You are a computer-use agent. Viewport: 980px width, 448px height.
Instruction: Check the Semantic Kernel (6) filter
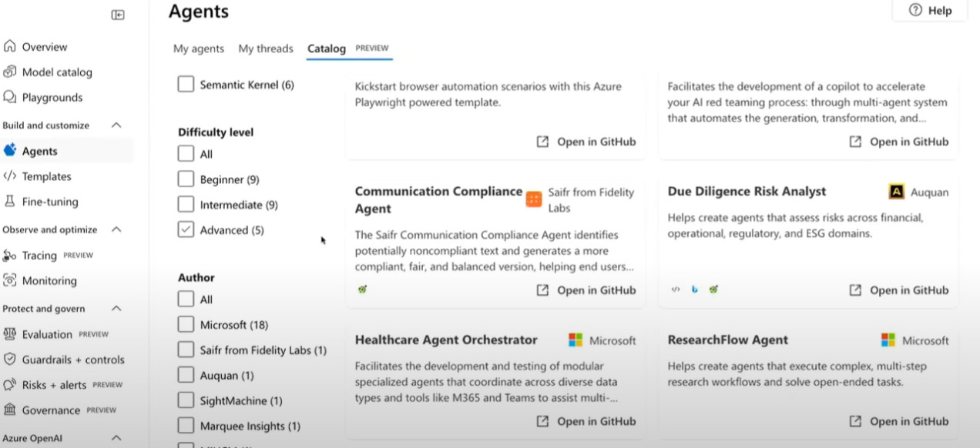click(x=186, y=85)
